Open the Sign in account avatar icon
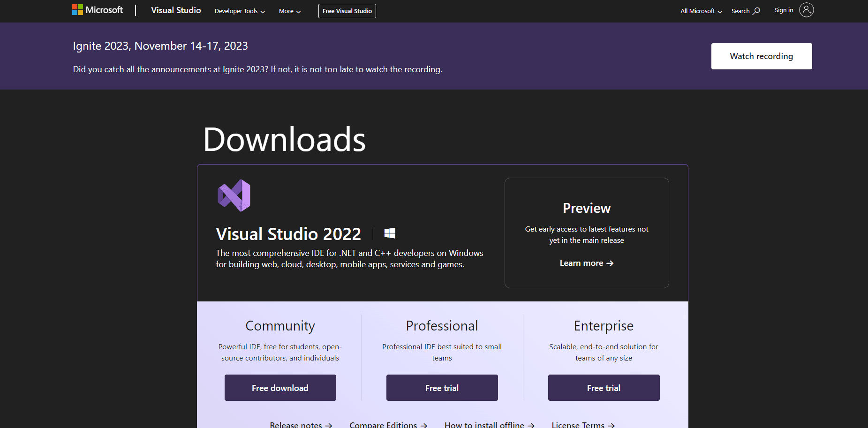This screenshot has height=428, width=868. 806,10
